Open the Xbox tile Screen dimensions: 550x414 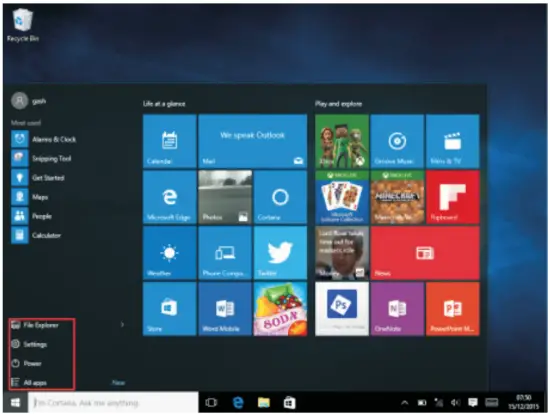(342, 141)
